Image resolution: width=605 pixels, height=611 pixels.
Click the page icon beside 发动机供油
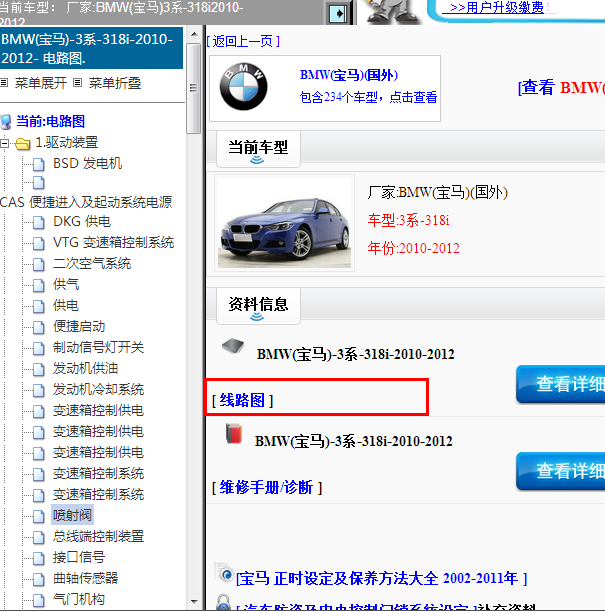click(39, 370)
